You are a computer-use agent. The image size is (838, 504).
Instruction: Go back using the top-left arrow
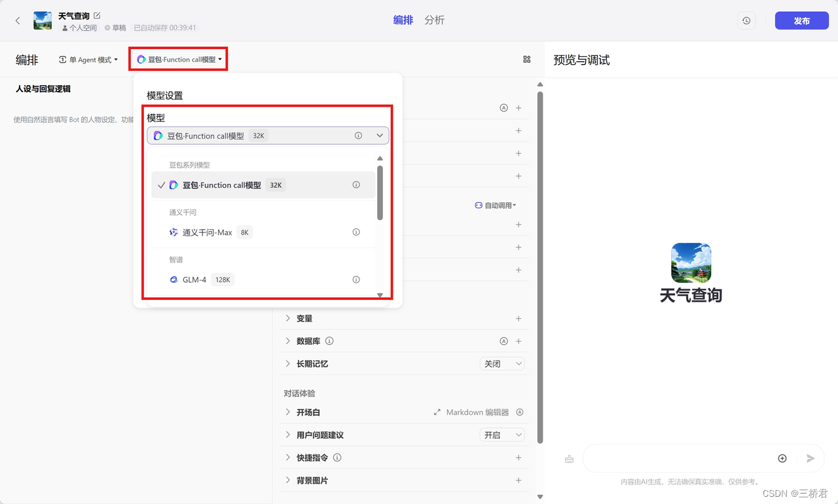tap(18, 21)
